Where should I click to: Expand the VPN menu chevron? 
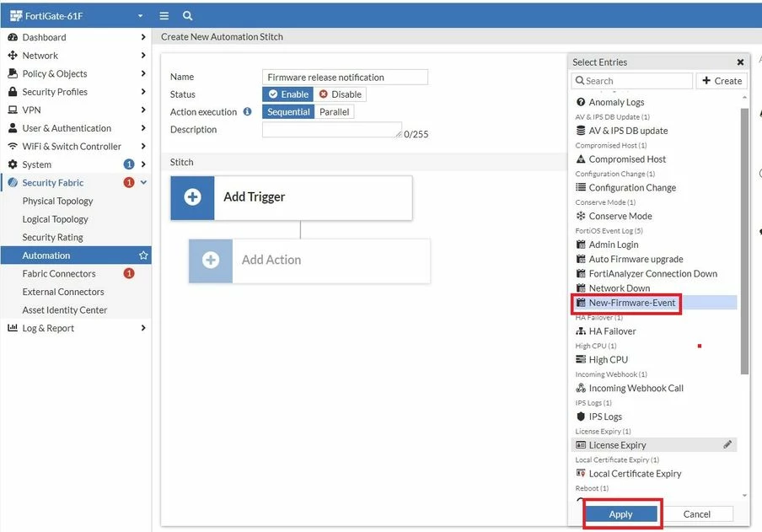(143, 110)
